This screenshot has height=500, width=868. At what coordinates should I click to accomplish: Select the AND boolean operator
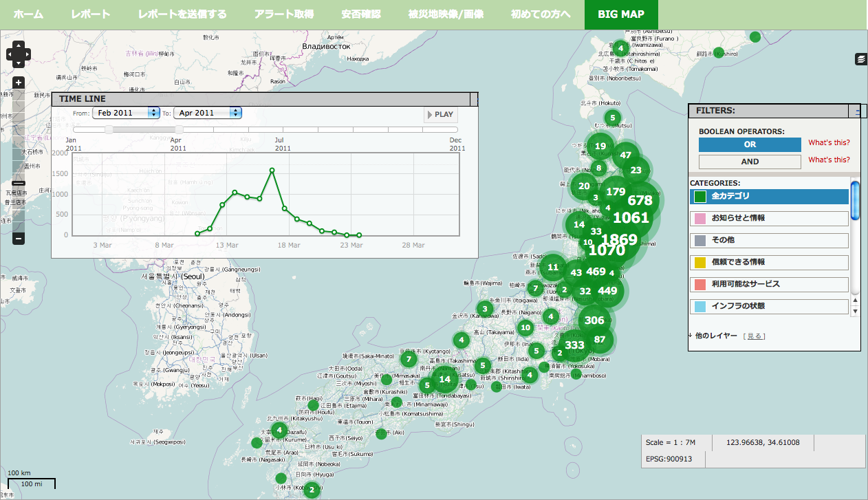click(750, 162)
